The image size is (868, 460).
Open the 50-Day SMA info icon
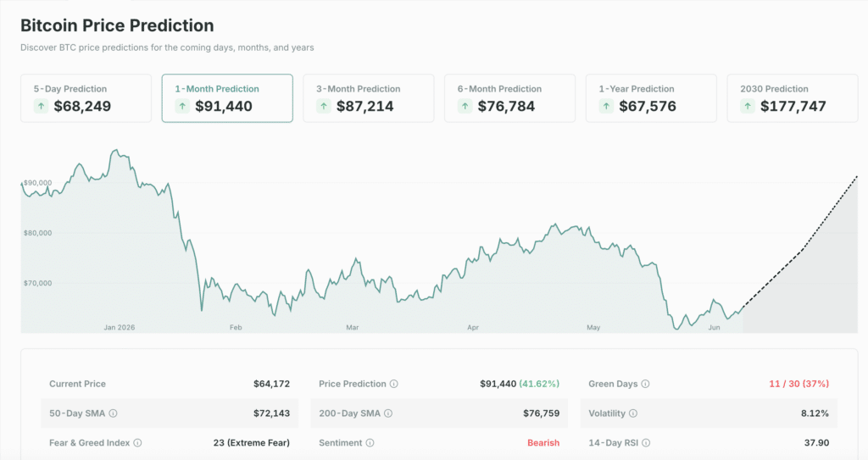[113, 413]
